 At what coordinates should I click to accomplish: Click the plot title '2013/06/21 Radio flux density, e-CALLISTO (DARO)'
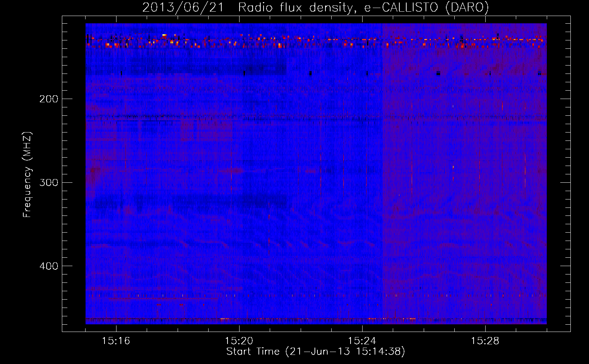pyautogui.click(x=316, y=7)
